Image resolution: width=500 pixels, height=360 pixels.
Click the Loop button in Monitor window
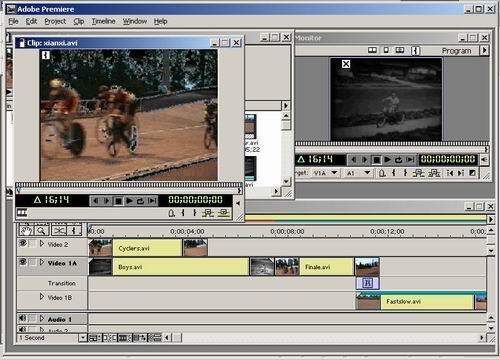399,160
